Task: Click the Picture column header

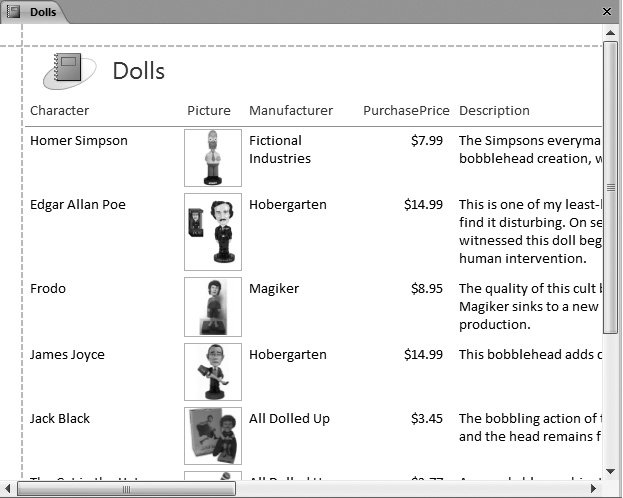Action: point(208,111)
